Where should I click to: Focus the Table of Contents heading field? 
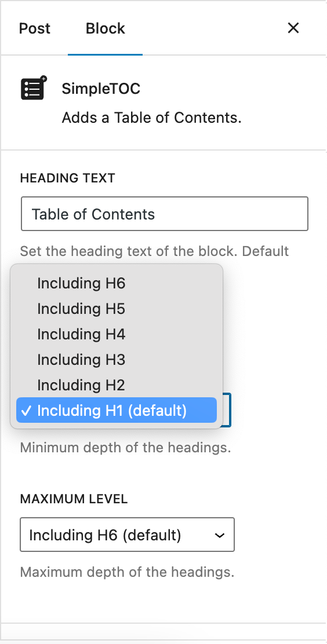[164, 214]
